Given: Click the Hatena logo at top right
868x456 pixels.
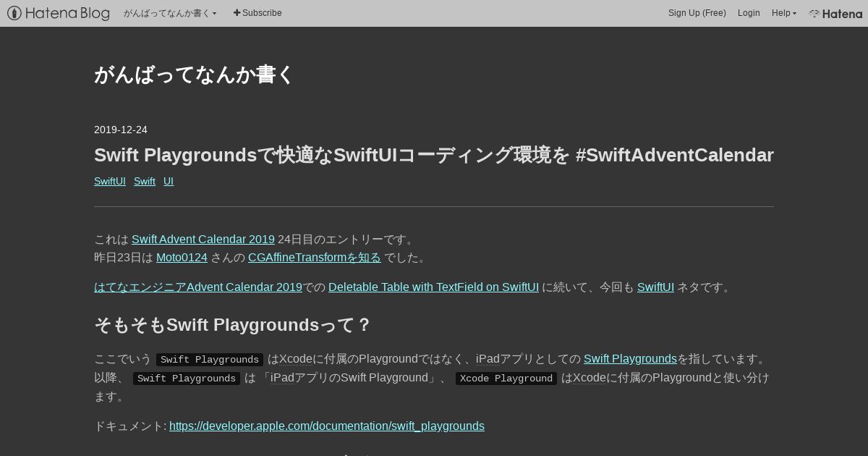Looking at the screenshot, I should pos(835,13).
